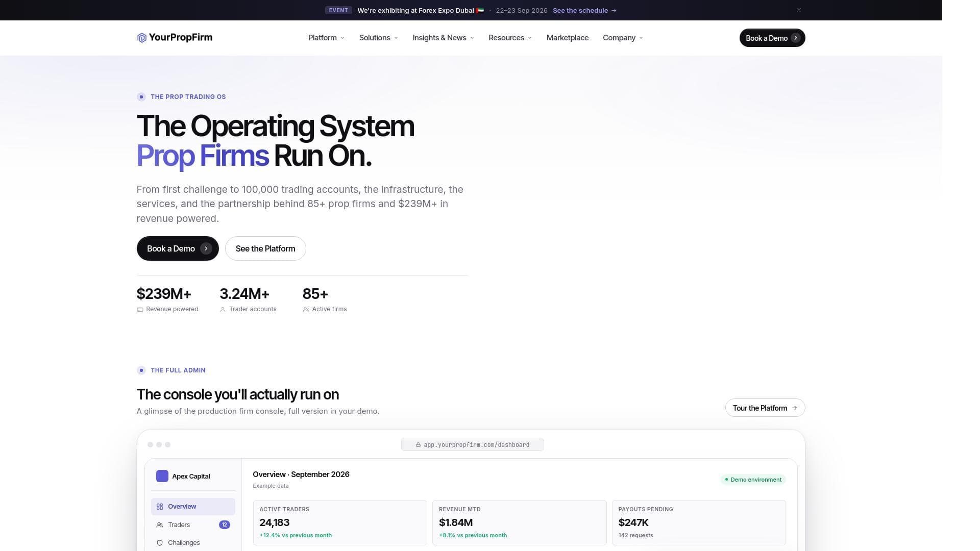The image size is (980, 551).
Task: Open Challenges in the console sidebar
Action: (x=193, y=543)
